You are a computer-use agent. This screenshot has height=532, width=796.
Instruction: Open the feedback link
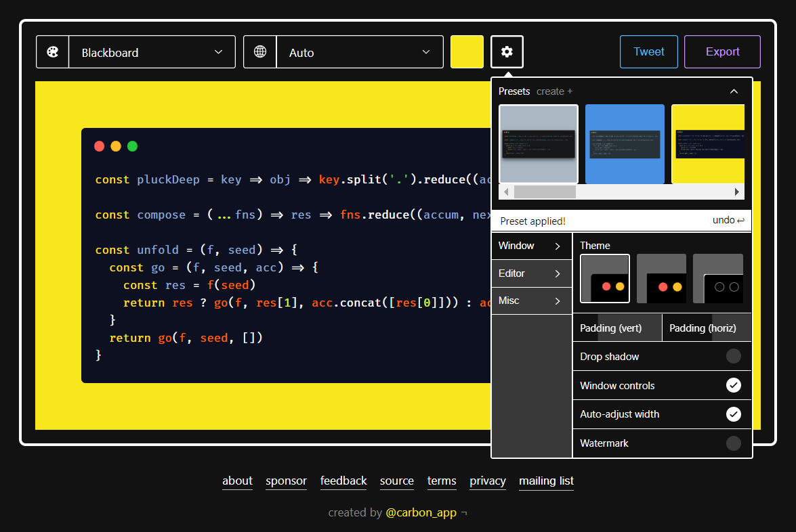343,481
